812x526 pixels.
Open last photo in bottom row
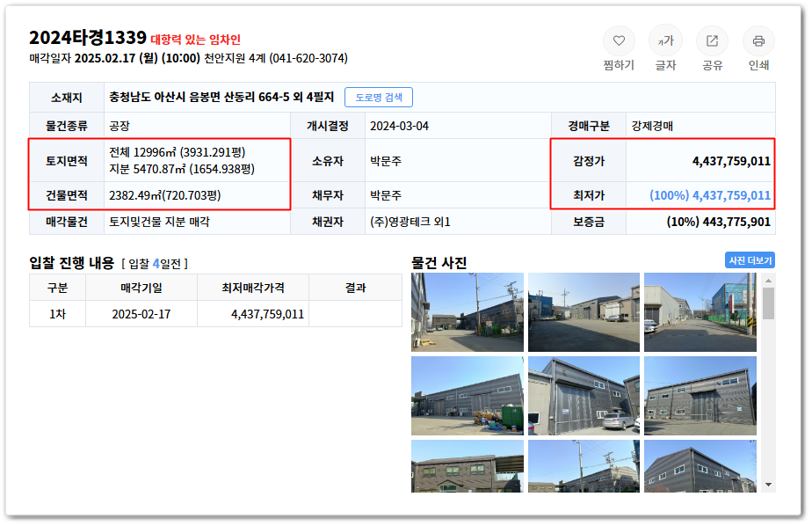[x=700, y=466]
